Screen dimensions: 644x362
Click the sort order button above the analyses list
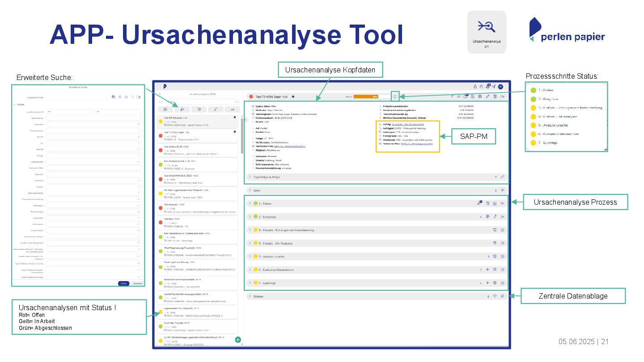point(216,109)
